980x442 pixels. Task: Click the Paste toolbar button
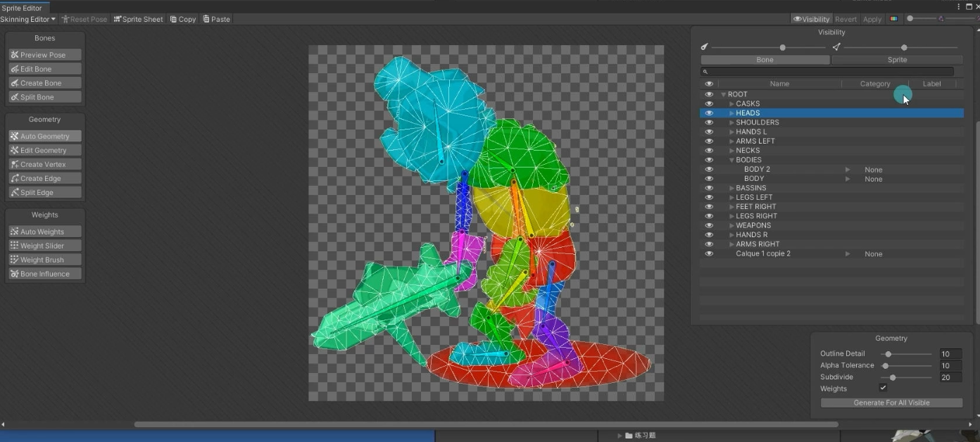217,19
